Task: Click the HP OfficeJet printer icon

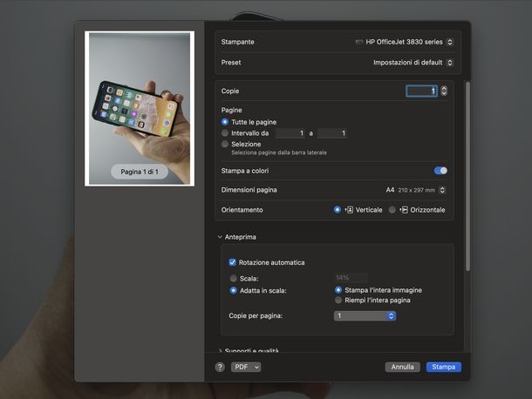Action: [x=359, y=42]
